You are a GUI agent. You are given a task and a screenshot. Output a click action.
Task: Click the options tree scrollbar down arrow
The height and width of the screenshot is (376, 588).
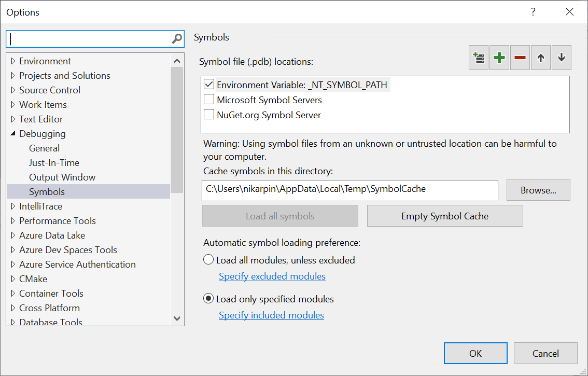point(177,318)
